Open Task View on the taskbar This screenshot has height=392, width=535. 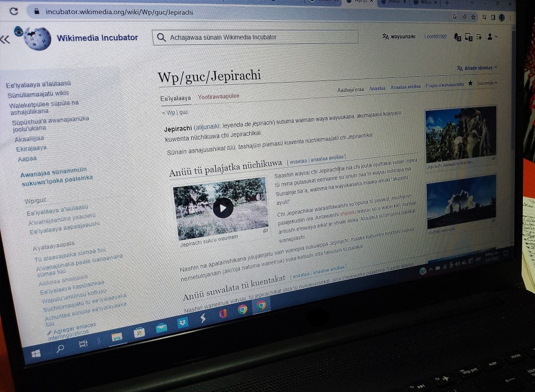83,343
